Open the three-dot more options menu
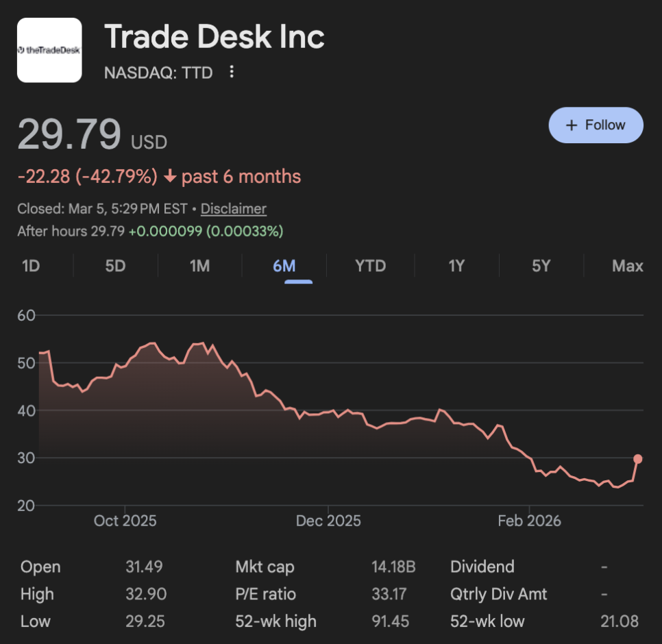Viewport: 662px width, 644px height. click(x=232, y=72)
